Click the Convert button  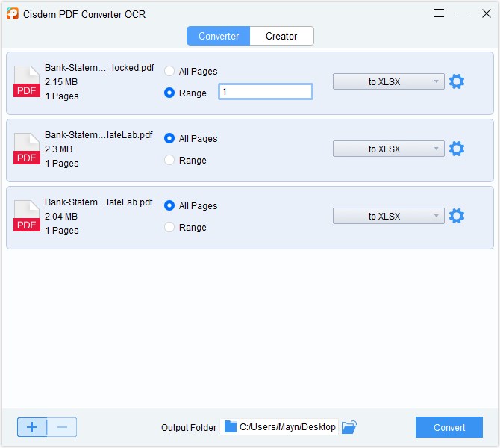[x=449, y=427]
